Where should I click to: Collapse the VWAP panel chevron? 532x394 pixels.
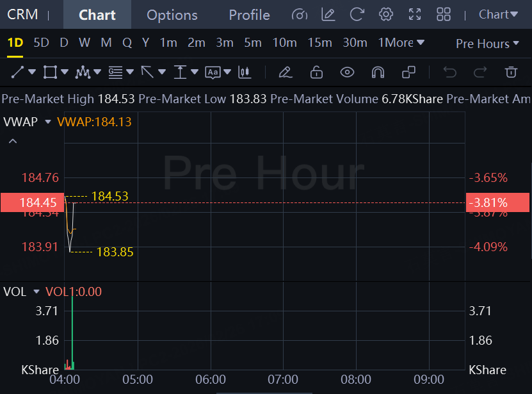coord(13,141)
